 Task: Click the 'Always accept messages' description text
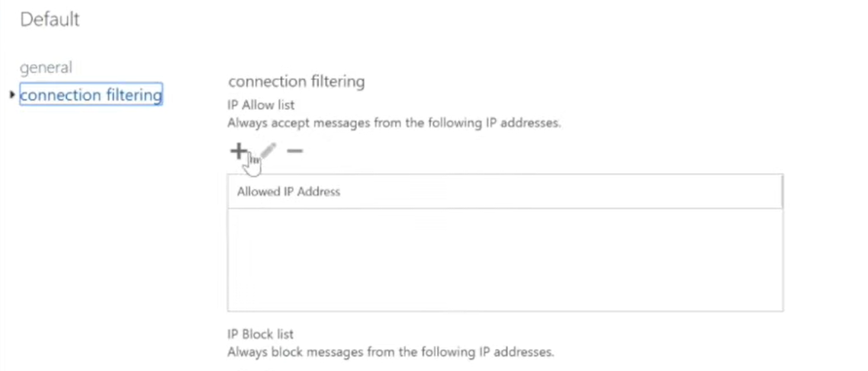(394, 123)
